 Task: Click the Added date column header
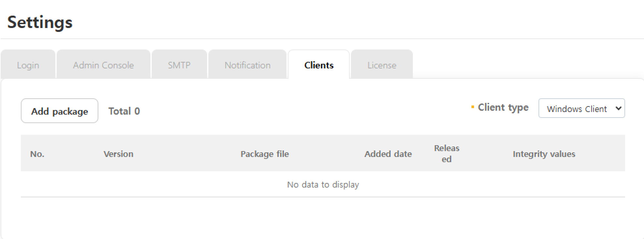click(388, 154)
